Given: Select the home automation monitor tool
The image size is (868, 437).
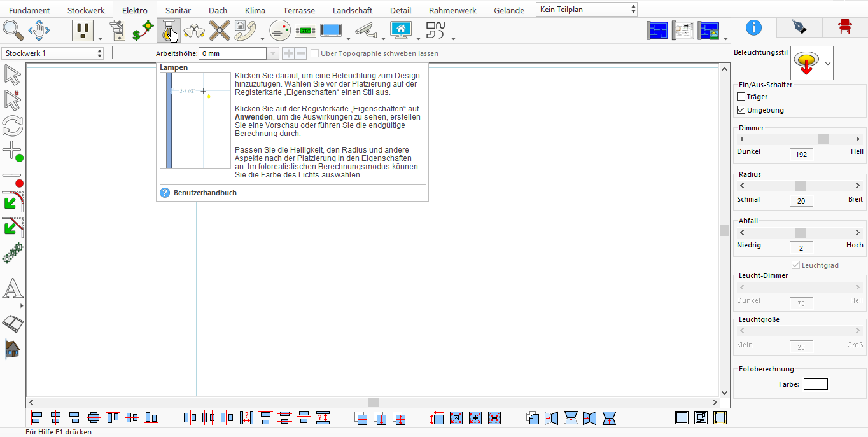Looking at the screenshot, I should [x=401, y=30].
